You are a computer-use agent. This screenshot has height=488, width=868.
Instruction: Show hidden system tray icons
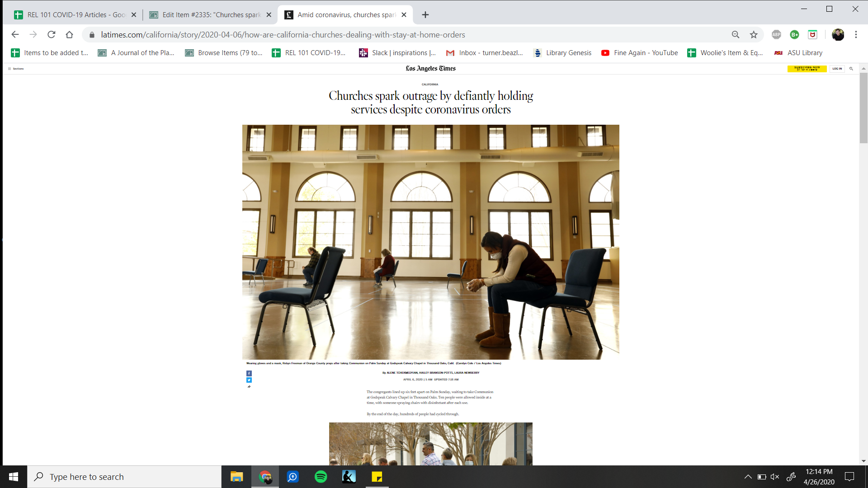click(748, 477)
